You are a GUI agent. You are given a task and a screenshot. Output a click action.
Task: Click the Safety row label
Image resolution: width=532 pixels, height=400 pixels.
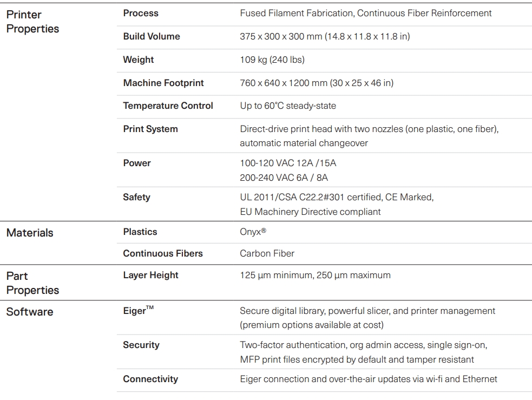click(x=136, y=197)
